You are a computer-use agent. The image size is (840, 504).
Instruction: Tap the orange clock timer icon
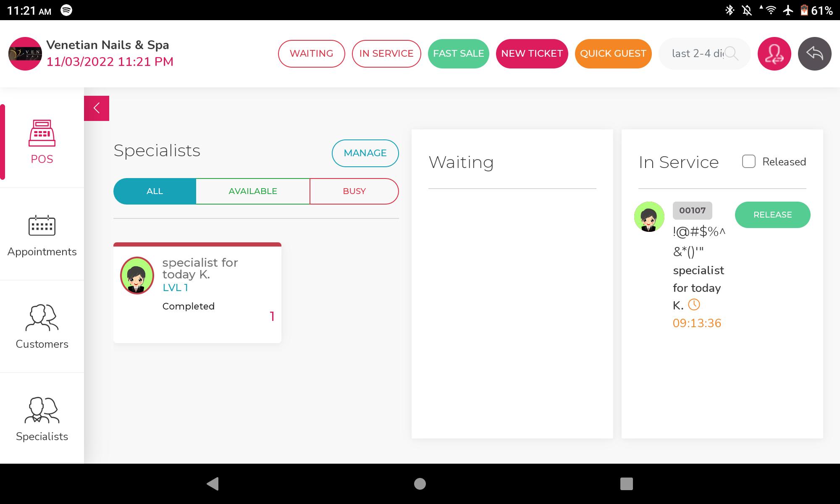(694, 305)
